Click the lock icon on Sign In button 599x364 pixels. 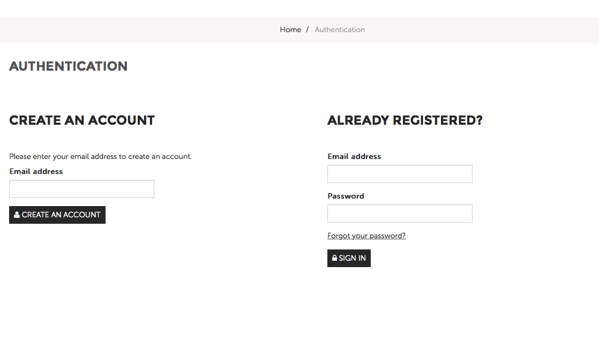click(x=335, y=258)
